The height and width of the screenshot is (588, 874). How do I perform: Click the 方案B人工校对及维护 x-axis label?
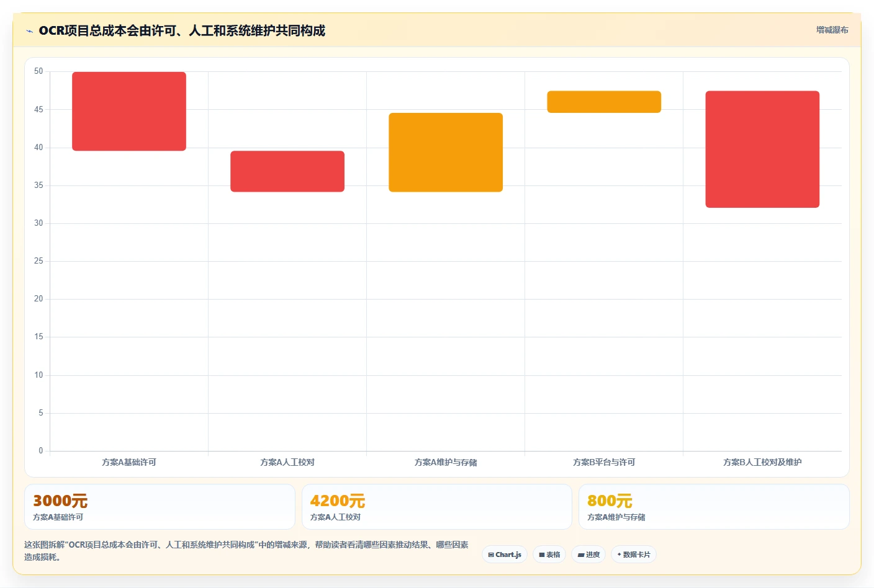coord(762,462)
